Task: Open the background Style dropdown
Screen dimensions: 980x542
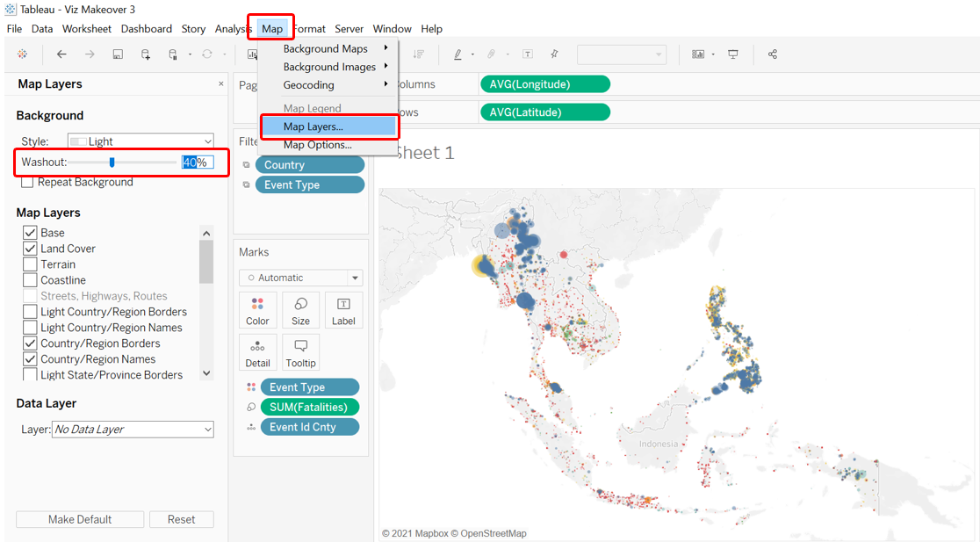Action: pos(141,141)
